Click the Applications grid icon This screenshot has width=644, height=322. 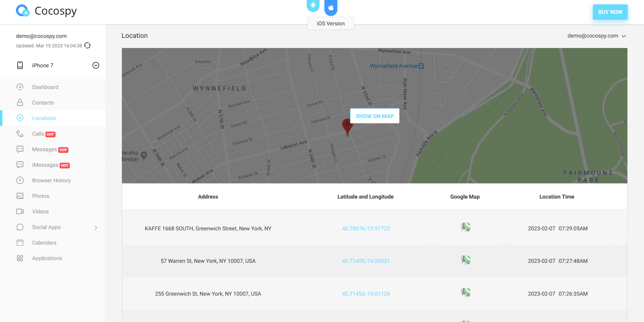click(x=20, y=258)
